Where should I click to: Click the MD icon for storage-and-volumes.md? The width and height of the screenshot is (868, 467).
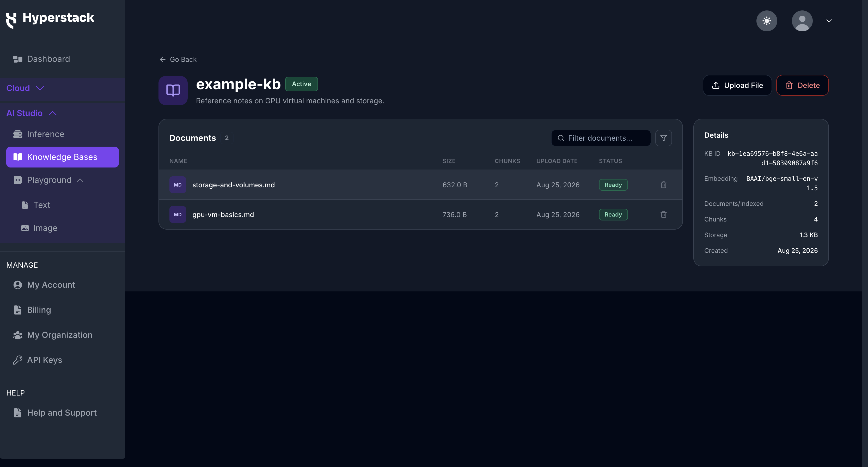tap(178, 185)
